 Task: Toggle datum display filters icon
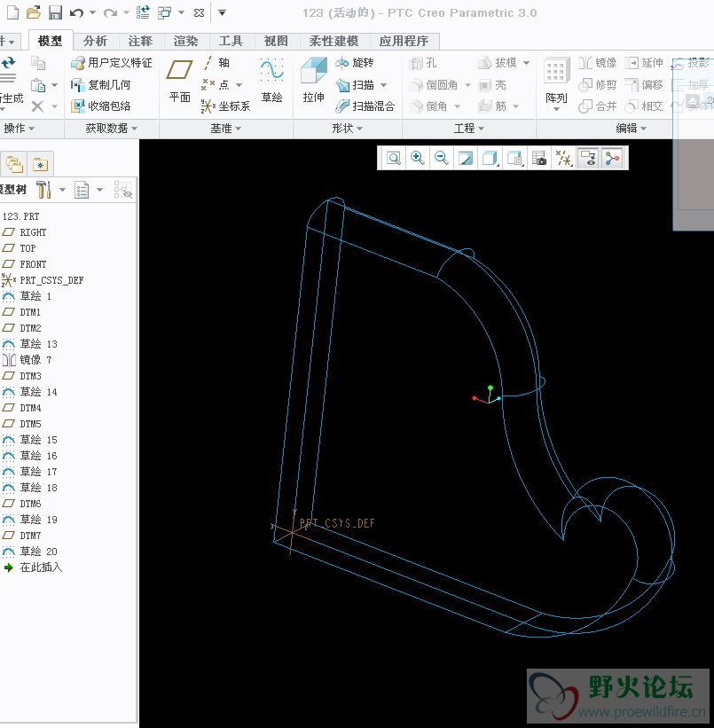point(564,159)
